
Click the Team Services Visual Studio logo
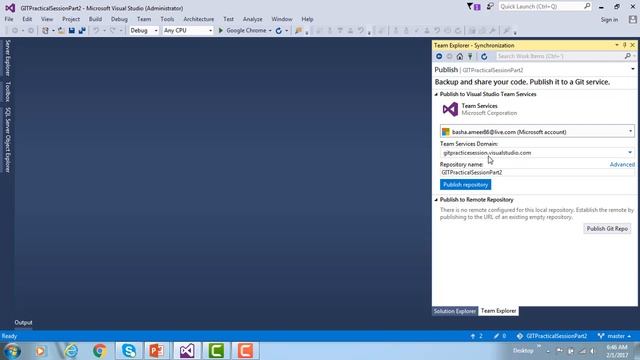pyautogui.click(x=450, y=109)
